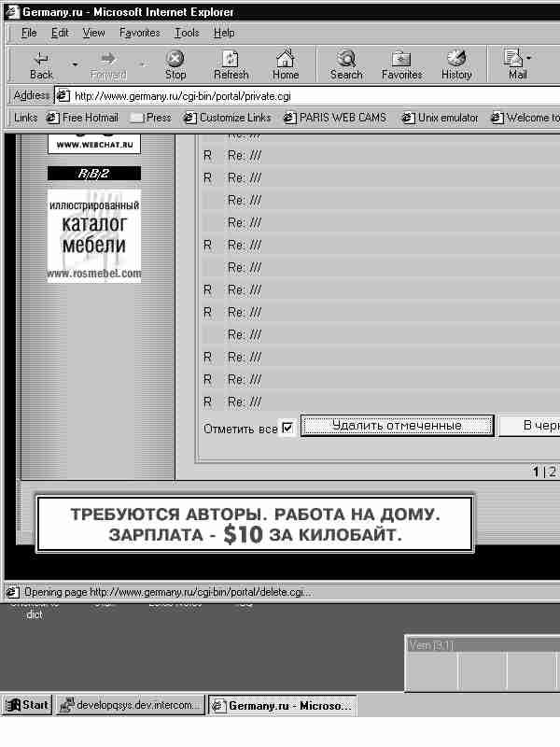Expand the Mail button dropdown arrow
560x747 pixels.
(530, 58)
